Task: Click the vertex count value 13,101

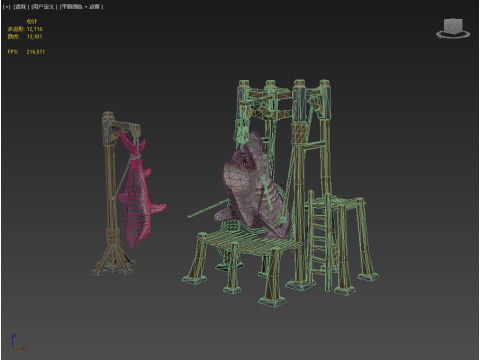Action: tap(35, 37)
